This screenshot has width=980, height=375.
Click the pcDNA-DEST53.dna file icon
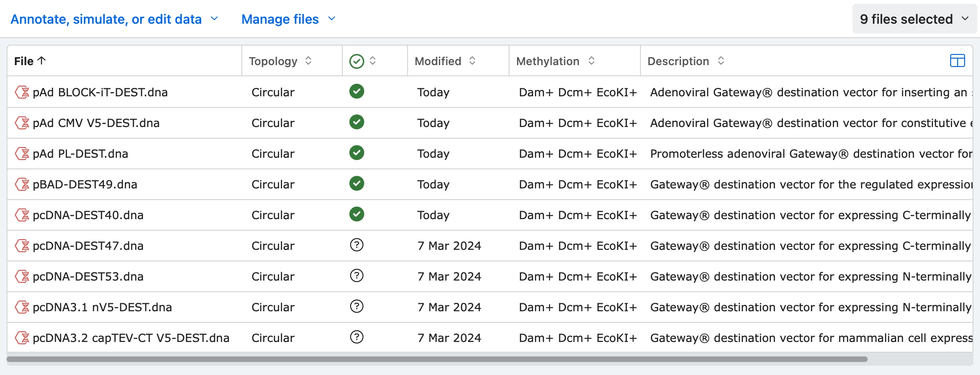(x=22, y=276)
